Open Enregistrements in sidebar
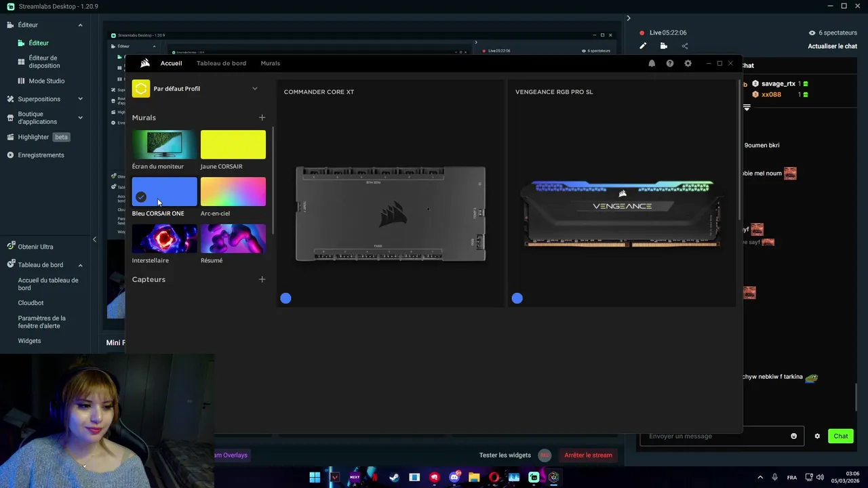The height and width of the screenshot is (488, 868). 41,155
